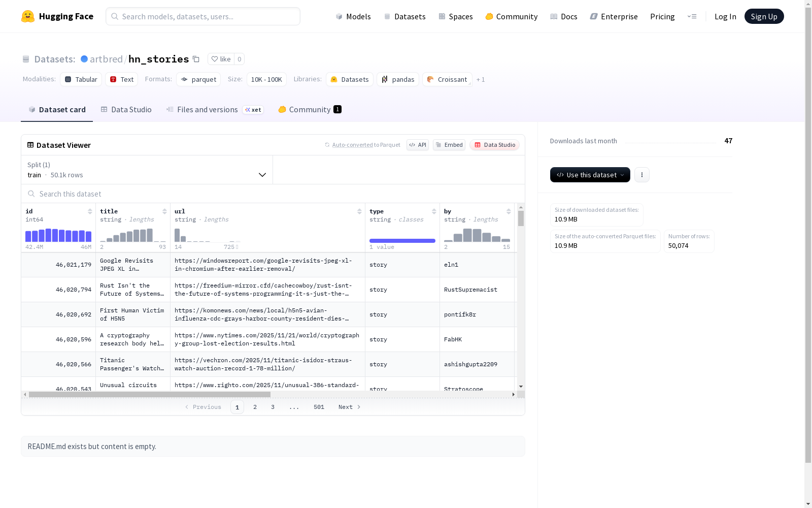Click the row with id 46,020,692
The image size is (812, 508).
268,314
